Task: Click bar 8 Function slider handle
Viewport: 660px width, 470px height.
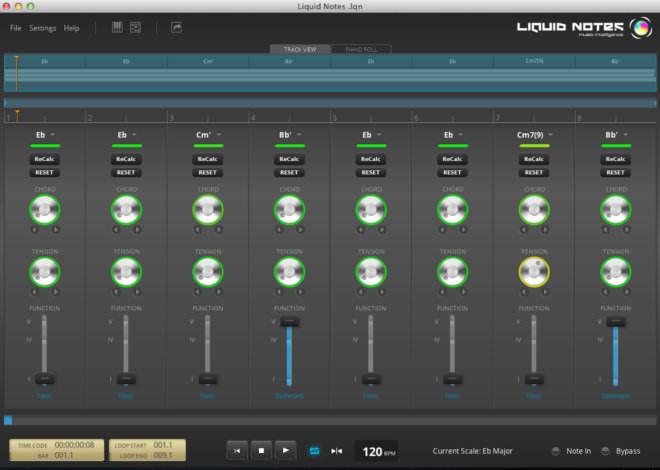Action: pyautogui.click(x=615, y=322)
